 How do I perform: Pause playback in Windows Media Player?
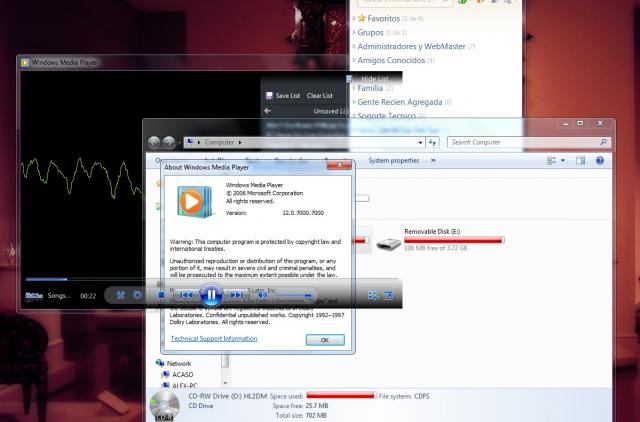click(211, 294)
